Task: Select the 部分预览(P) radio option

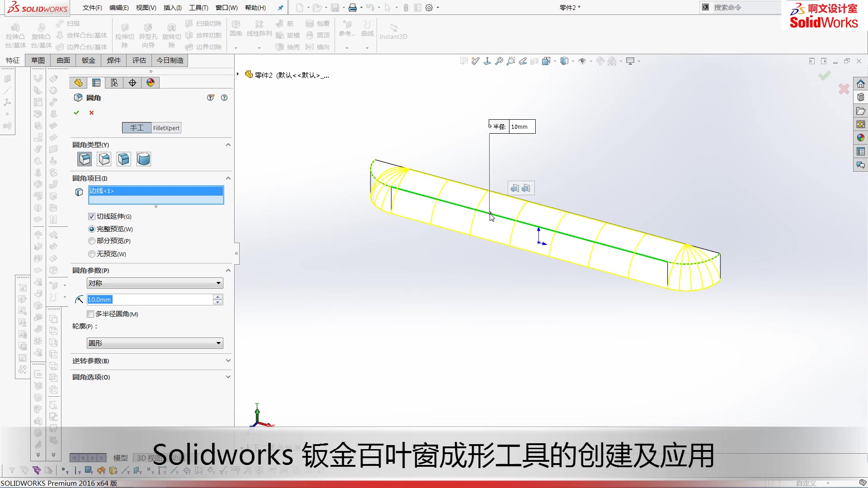Action: (x=91, y=241)
